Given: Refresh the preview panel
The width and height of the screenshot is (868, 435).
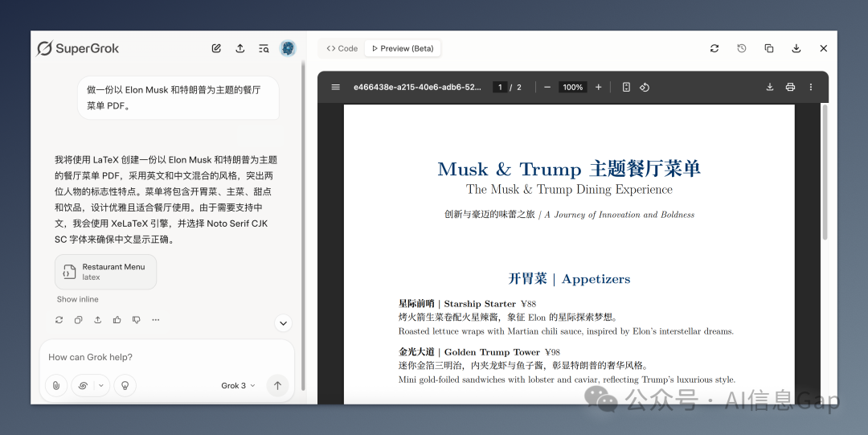Looking at the screenshot, I should click(714, 49).
